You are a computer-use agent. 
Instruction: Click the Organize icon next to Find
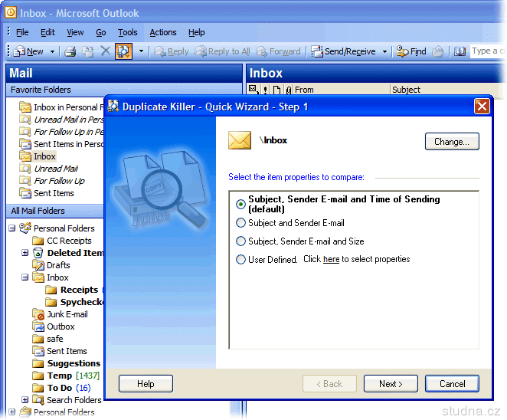pyautogui.click(x=438, y=51)
